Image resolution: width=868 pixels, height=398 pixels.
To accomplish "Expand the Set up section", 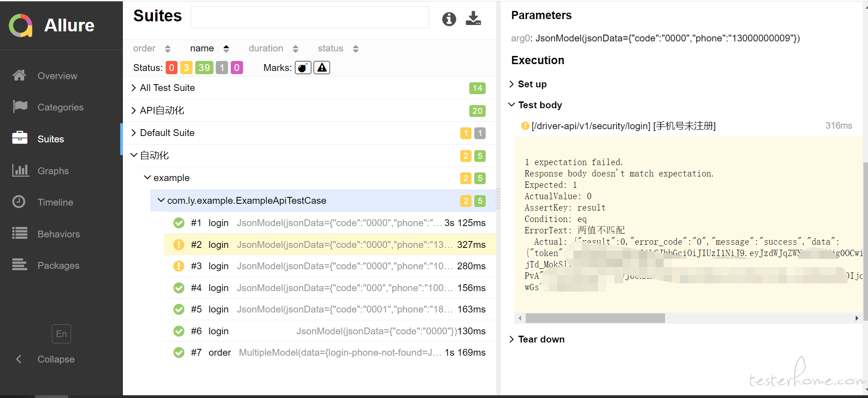I will [x=528, y=84].
